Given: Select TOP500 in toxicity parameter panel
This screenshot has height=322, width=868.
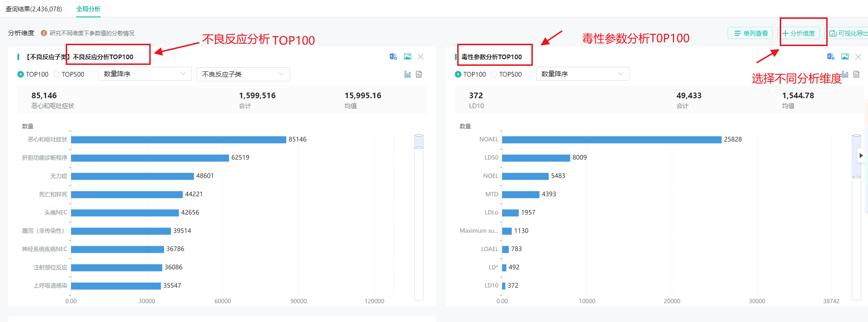Looking at the screenshot, I should click(507, 74).
